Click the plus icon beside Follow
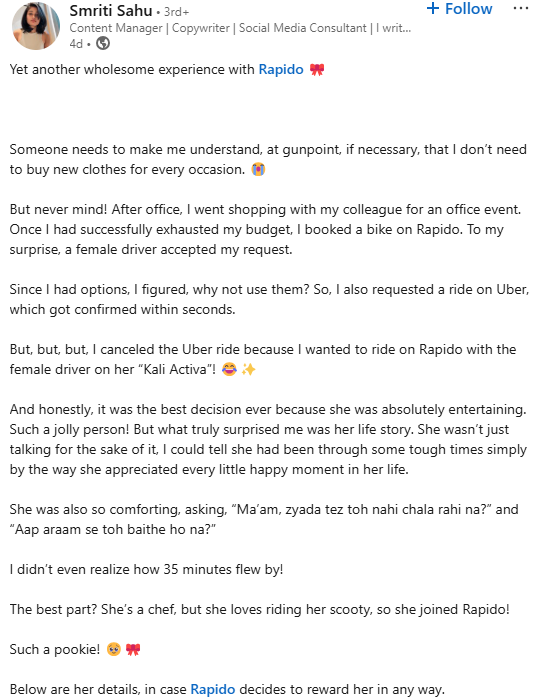 432,8
